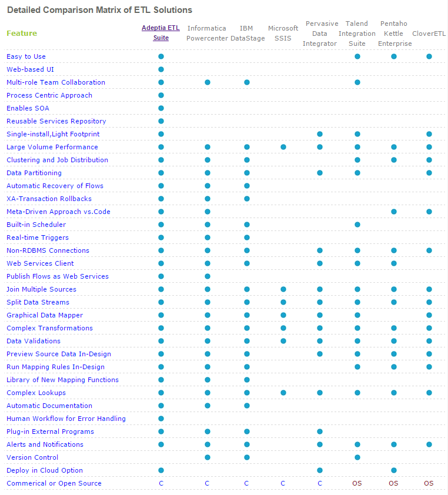
Task: Click Pervasive dot for Plug-in External Programs
Action: [320, 432]
